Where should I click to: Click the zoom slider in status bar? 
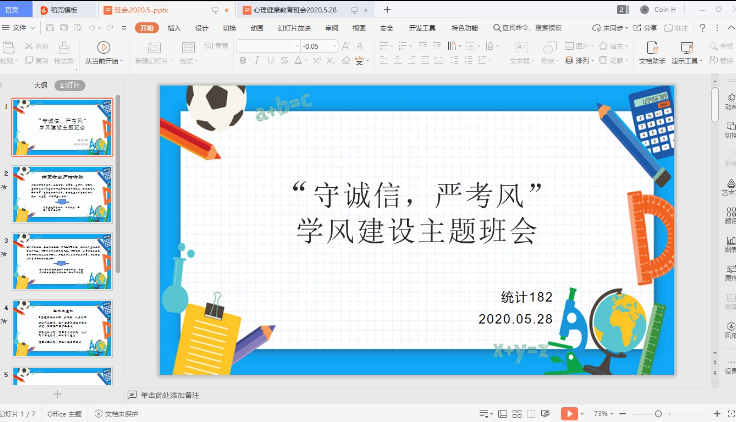(658, 413)
